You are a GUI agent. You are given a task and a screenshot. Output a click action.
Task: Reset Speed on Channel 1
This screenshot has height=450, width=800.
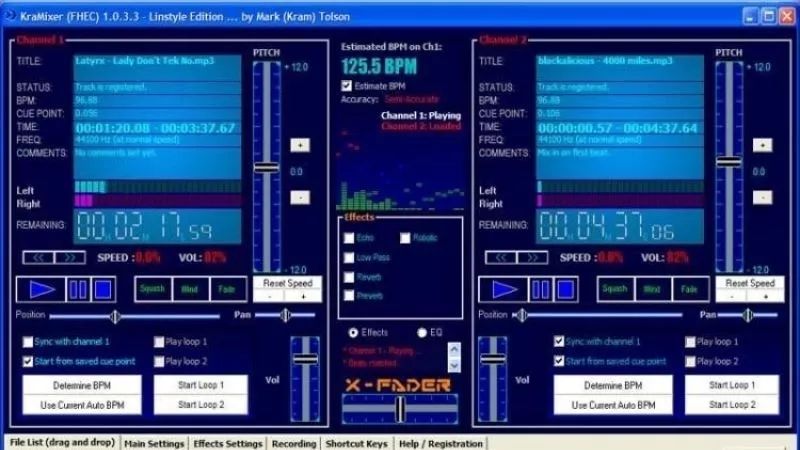click(288, 283)
